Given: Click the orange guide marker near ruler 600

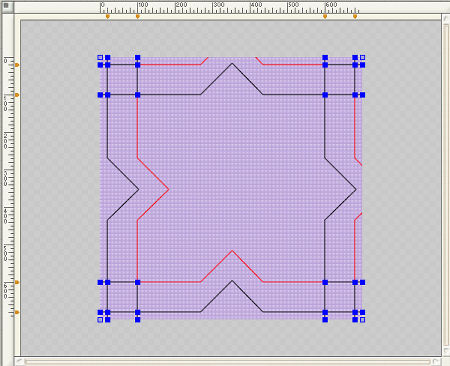Looking at the screenshot, I should 325,16.
